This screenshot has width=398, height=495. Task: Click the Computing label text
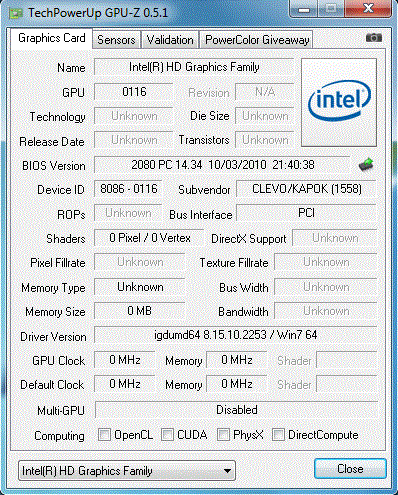pos(59,436)
